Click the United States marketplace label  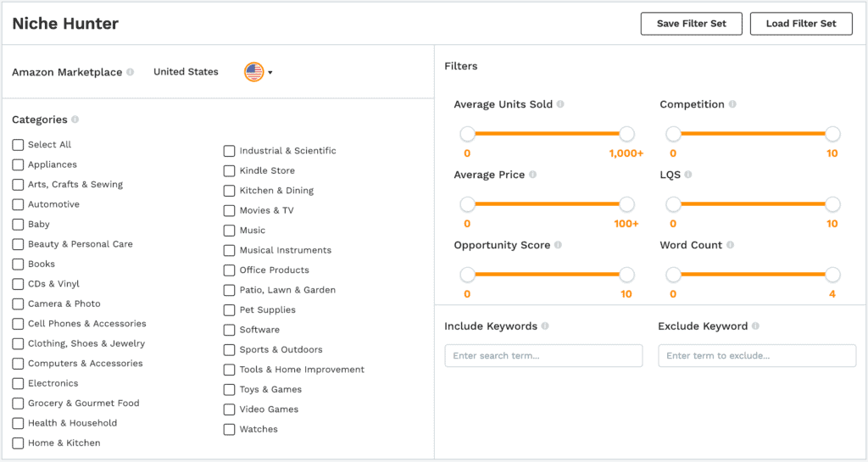186,72
